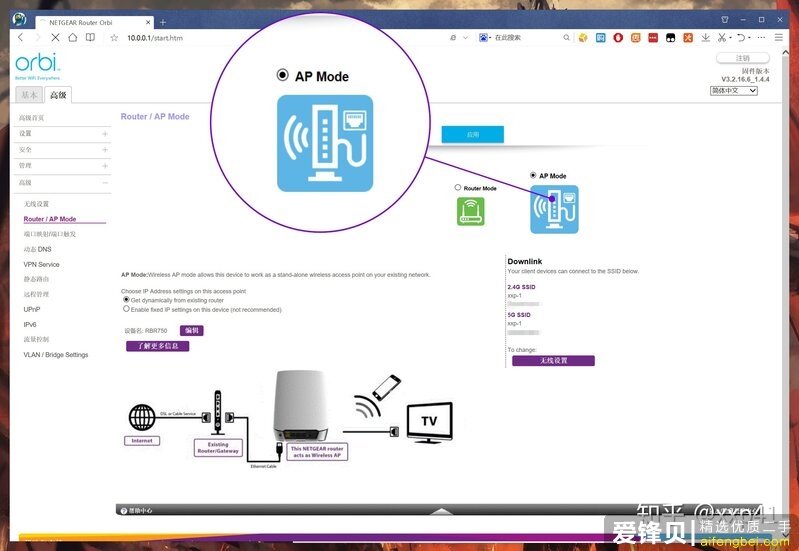This screenshot has width=799, height=551.
Task: Click the orange square extension icon
Action: coord(635,37)
